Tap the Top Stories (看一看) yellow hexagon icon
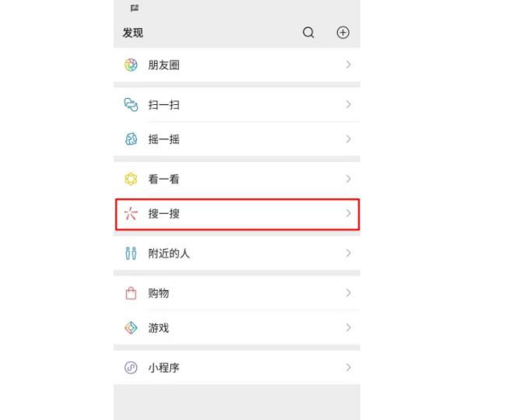 click(x=131, y=179)
